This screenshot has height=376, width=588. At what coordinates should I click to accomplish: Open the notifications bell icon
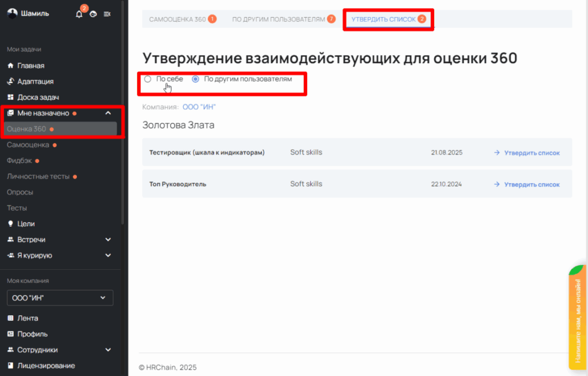[79, 14]
